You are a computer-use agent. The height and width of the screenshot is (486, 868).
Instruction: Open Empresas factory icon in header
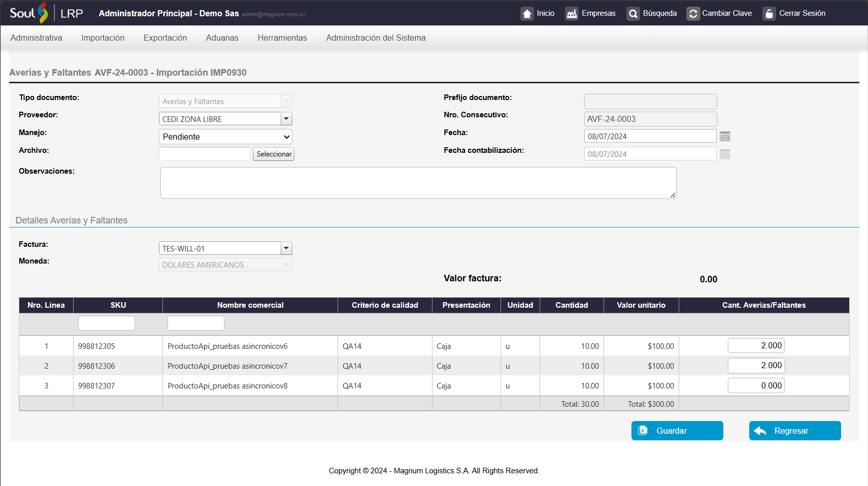coord(572,14)
